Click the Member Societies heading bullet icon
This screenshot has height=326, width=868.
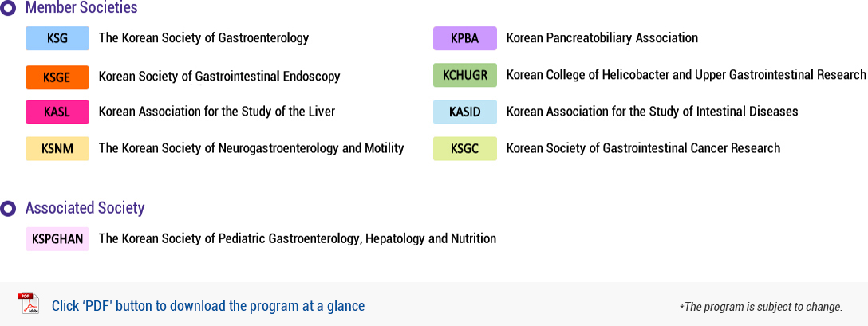point(9,8)
